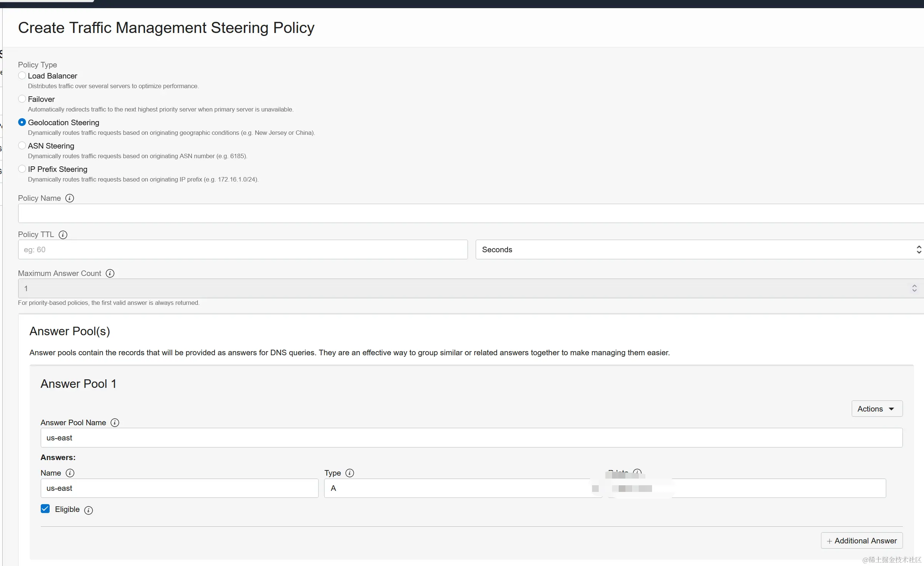Image resolution: width=924 pixels, height=566 pixels.
Task: Click the Maximum Answer Count stepper arrows
Action: (x=914, y=288)
